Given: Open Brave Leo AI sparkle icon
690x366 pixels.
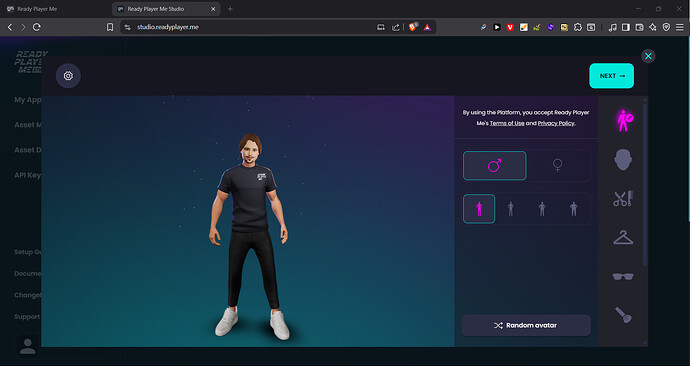Looking at the screenshot, I should [x=653, y=27].
